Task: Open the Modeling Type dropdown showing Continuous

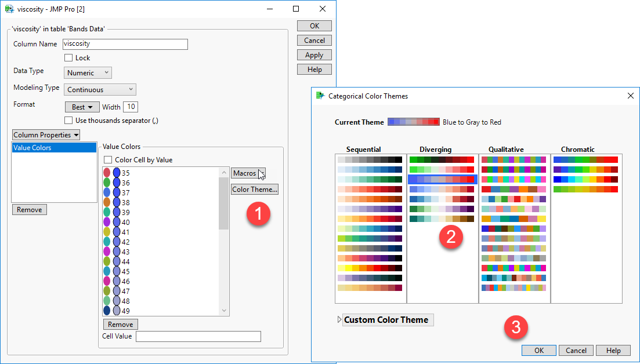Action: (99, 89)
